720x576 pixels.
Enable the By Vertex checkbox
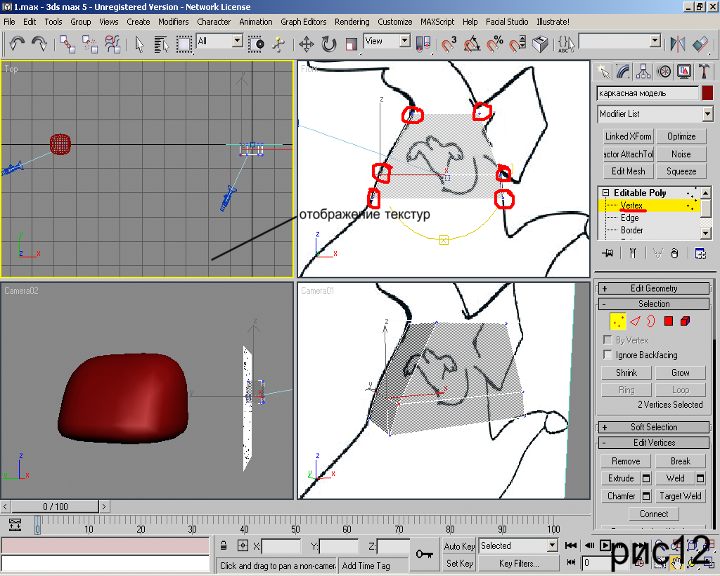pos(608,340)
